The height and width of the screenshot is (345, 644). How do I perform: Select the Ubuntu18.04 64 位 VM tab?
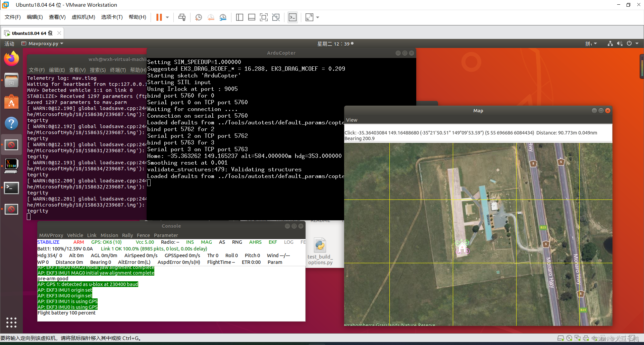(x=32, y=33)
